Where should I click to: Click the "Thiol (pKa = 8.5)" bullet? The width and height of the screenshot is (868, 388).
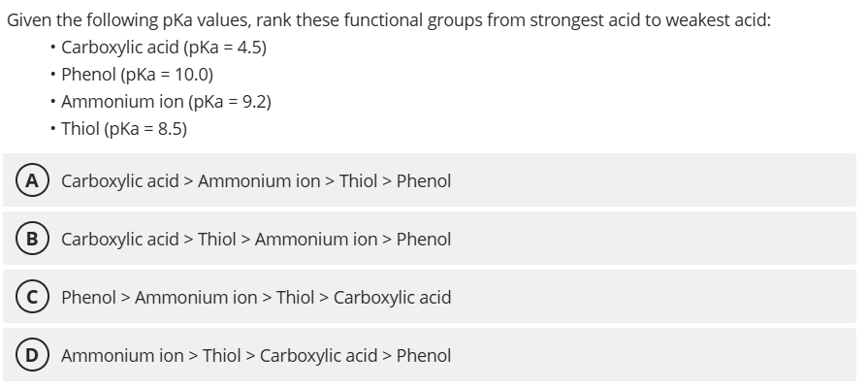point(124,128)
